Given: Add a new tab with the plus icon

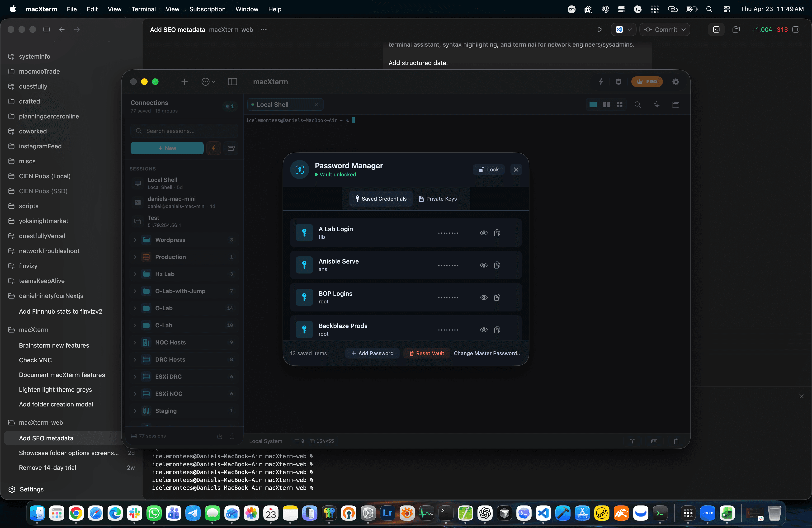Looking at the screenshot, I should [184, 81].
